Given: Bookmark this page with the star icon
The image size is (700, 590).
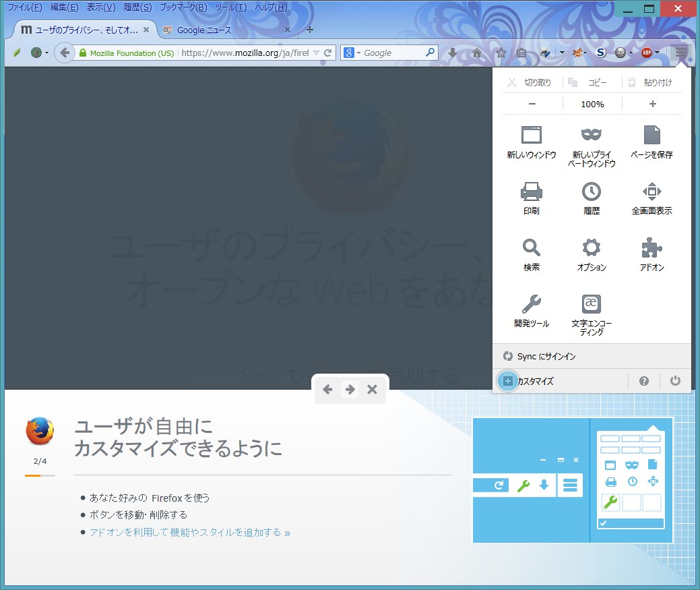Looking at the screenshot, I should [x=501, y=53].
